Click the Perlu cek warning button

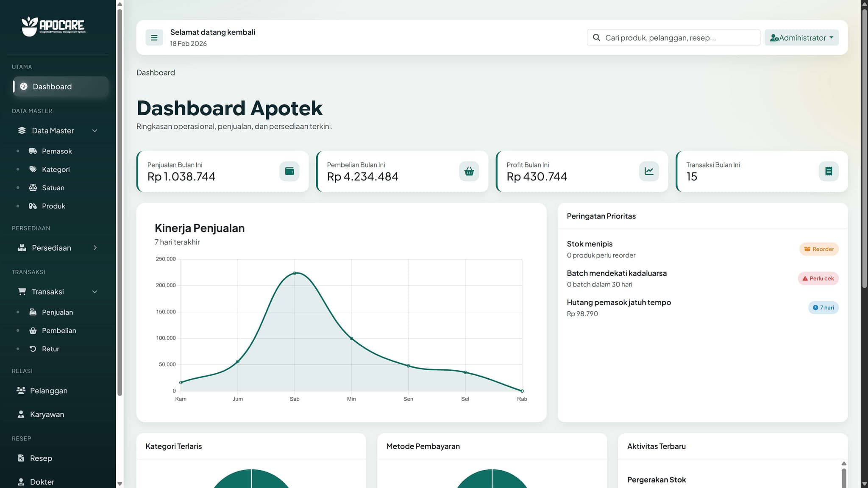(818, 278)
